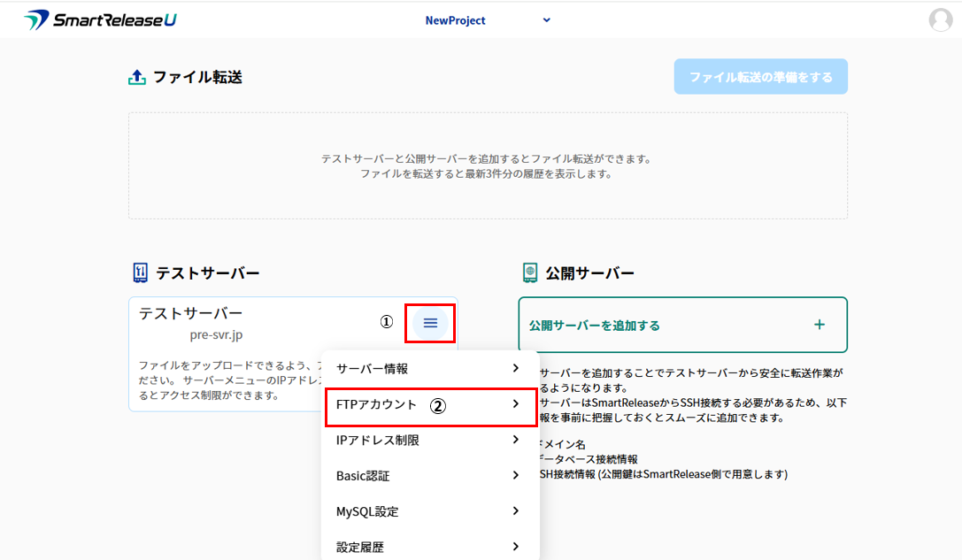Viewport: 962px width, 560px height.
Task: Choose IPアドレス制限 menu entry
Action: coord(378,440)
